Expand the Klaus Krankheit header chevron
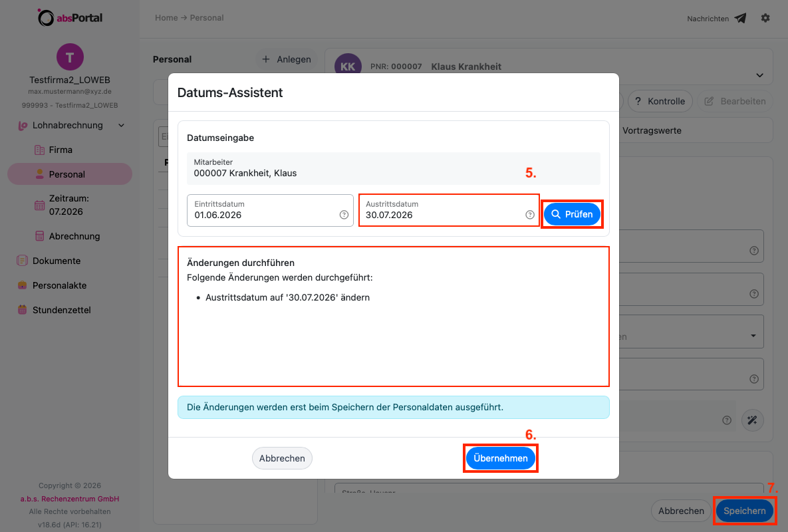Screen dimensions: 788x532 pos(759,75)
